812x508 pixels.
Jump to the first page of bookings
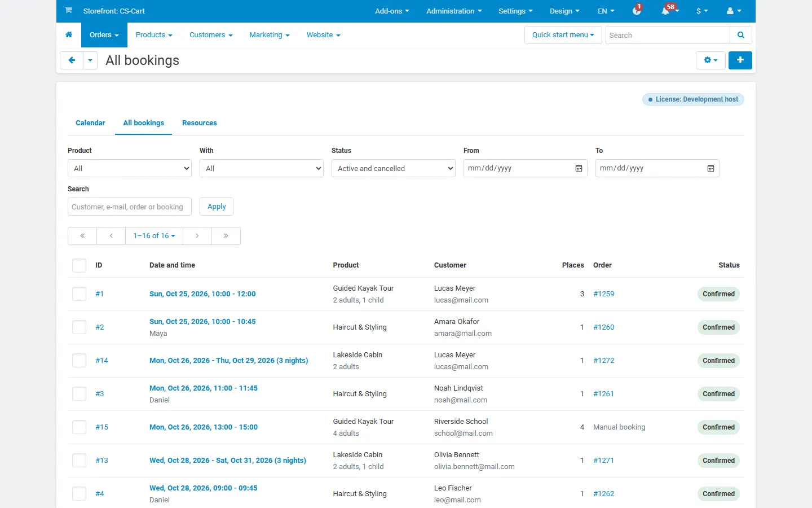(82, 236)
